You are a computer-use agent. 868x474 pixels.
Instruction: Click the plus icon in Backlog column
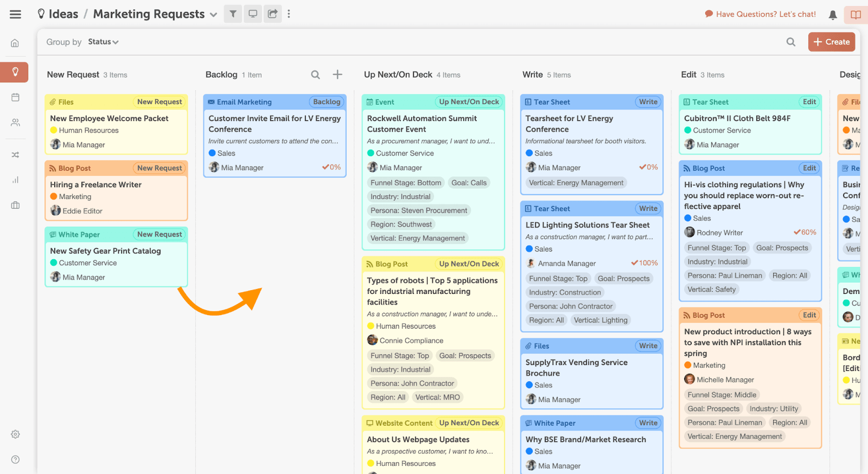[x=337, y=75]
